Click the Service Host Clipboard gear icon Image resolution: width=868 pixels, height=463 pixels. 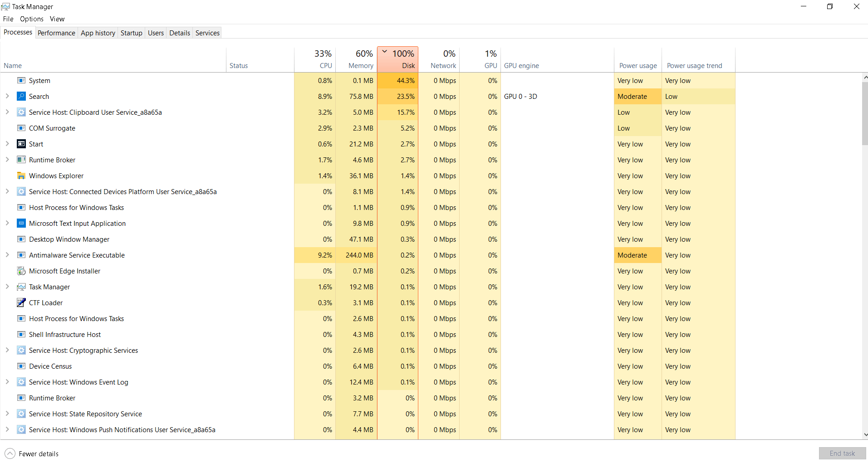[21, 112]
